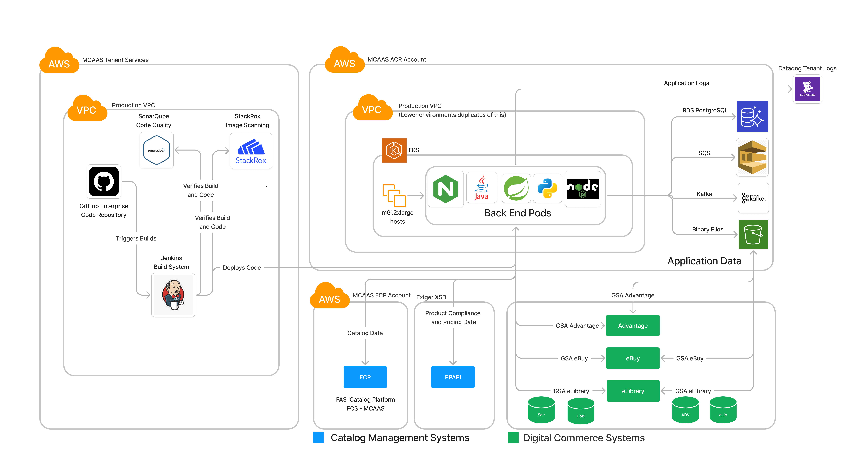Click the GitHub Enterprise octocat icon

(104, 181)
